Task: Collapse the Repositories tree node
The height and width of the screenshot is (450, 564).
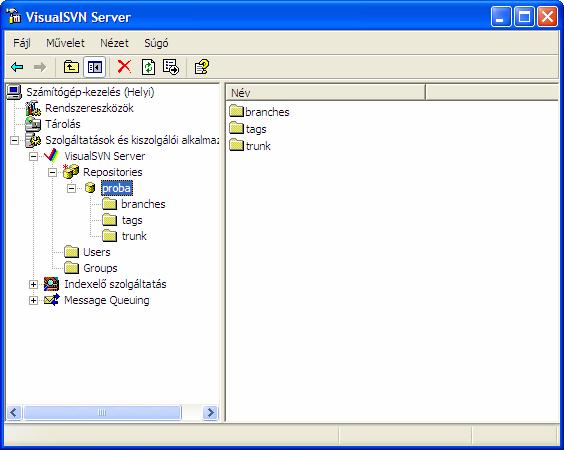Action: (53, 172)
